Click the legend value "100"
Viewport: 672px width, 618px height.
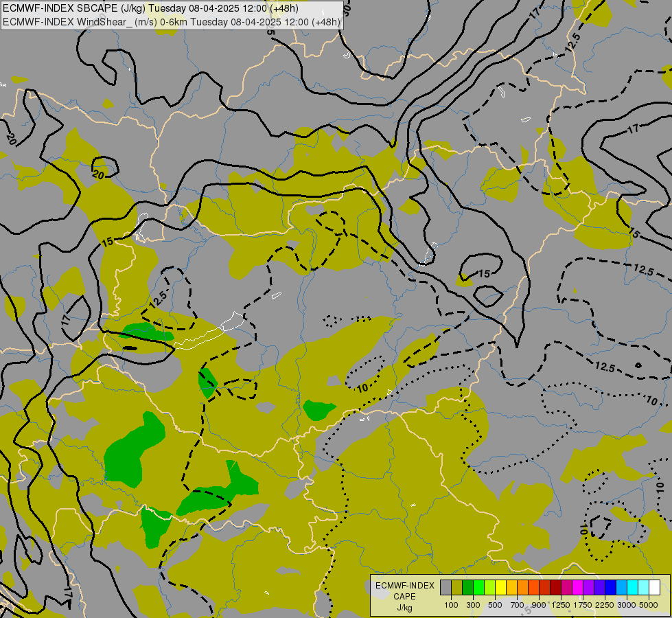(451, 605)
